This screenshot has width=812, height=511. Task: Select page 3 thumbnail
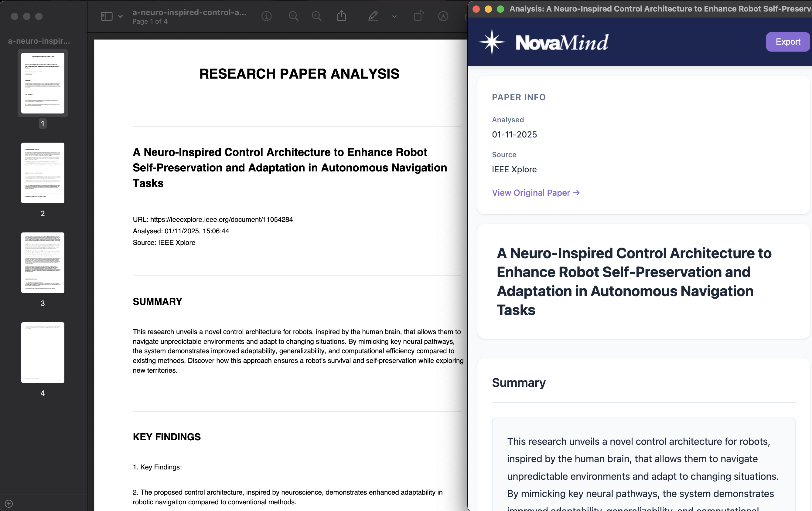click(43, 262)
